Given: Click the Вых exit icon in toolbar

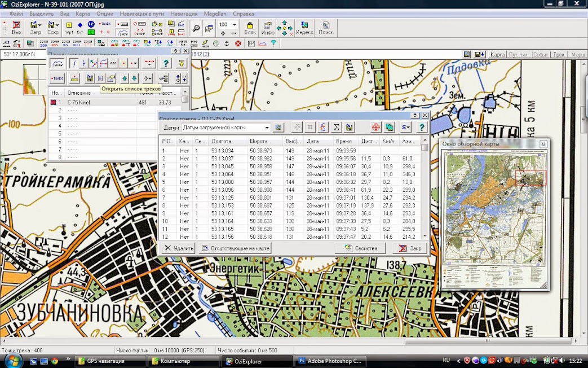Looking at the screenshot, I should (x=16, y=28).
